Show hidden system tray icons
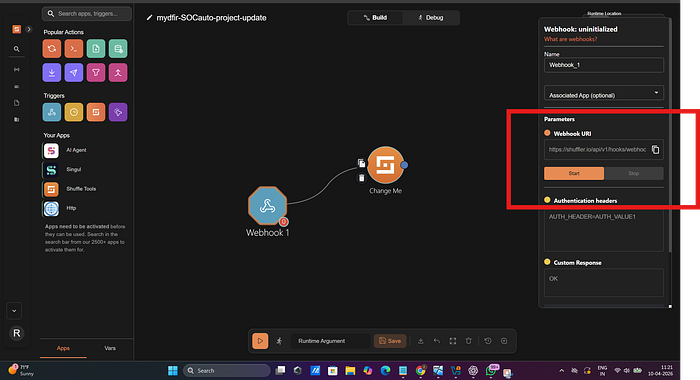Image resolution: width=700 pixels, height=380 pixels. tap(562, 371)
